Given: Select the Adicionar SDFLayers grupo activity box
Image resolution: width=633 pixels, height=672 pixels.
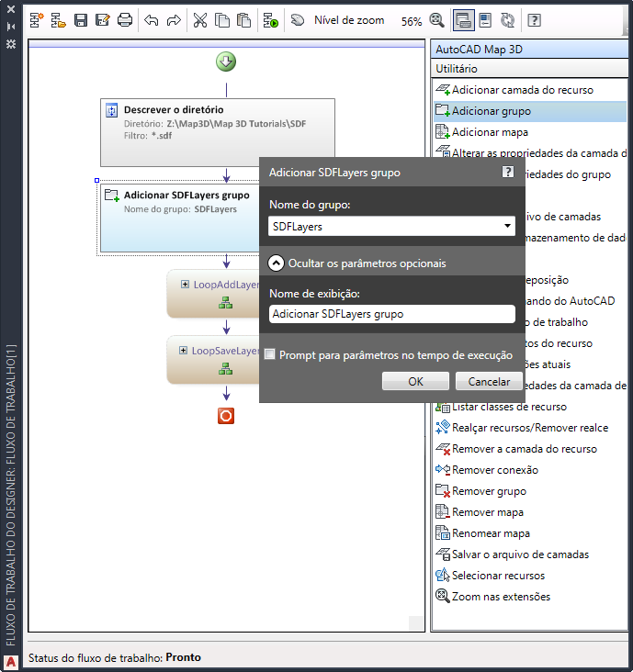Looking at the screenshot, I should pyautogui.click(x=179, y=218).
